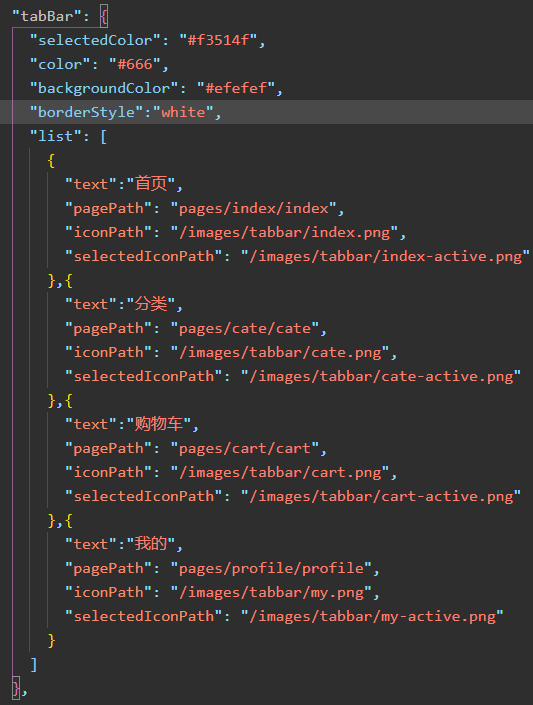This screenshot has height=705, width=533.
Task: Click the "pages/cart/cart" path value
Action: pyautogui.click(x=245, y=448)
